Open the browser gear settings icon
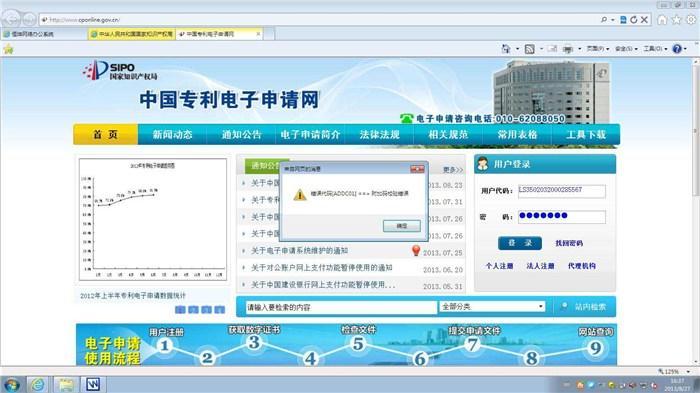 [691, 20]
